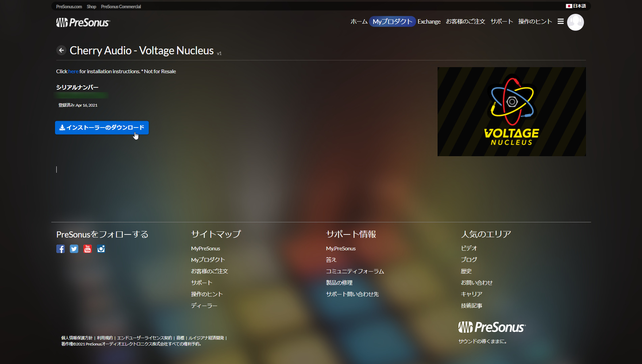Click the blurred serial number value
Viewport: 642px width, 364px height.
(x=82, y=95)
